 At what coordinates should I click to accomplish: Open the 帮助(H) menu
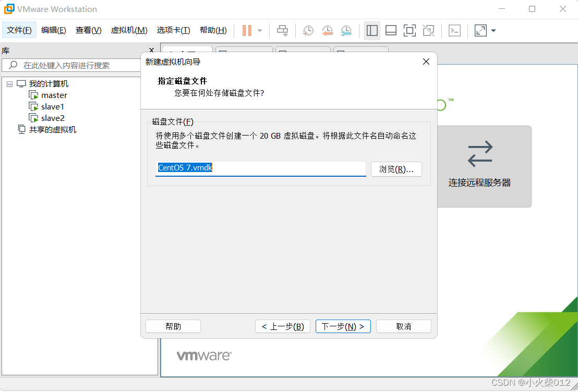[213, 30]
